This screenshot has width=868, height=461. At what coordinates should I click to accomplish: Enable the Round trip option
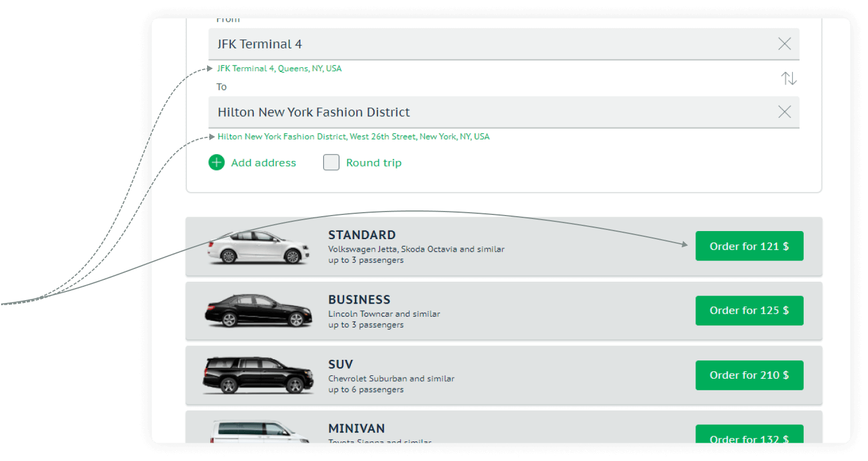click(331, 163)
